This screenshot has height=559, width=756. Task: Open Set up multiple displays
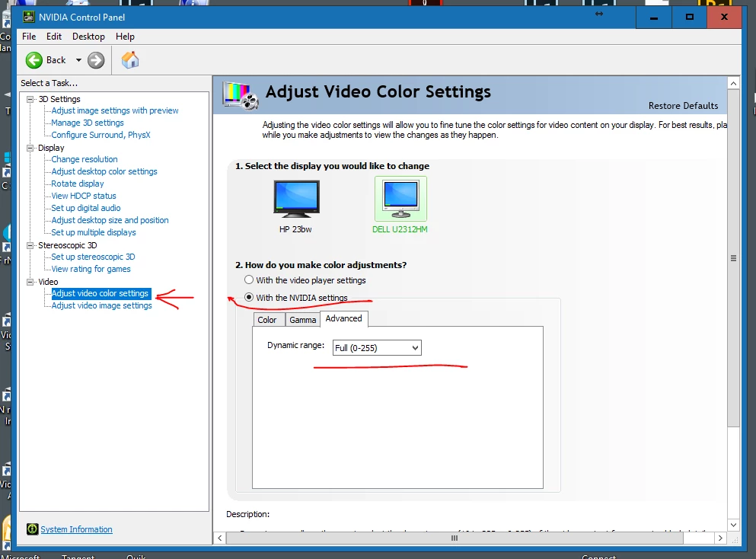pos(94,232)
